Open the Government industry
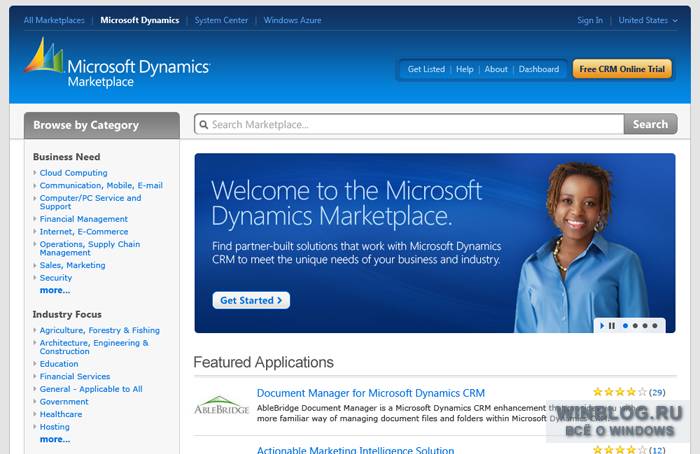The width and height of the screenshot is (700, 454). click(64, 402)
